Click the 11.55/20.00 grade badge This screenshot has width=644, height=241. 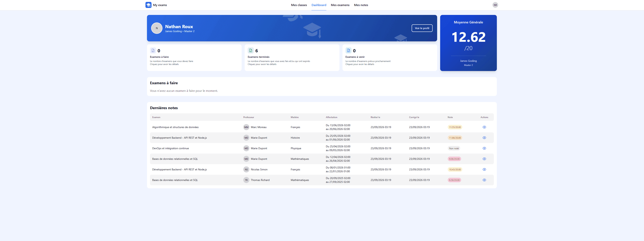click(455, 127)
